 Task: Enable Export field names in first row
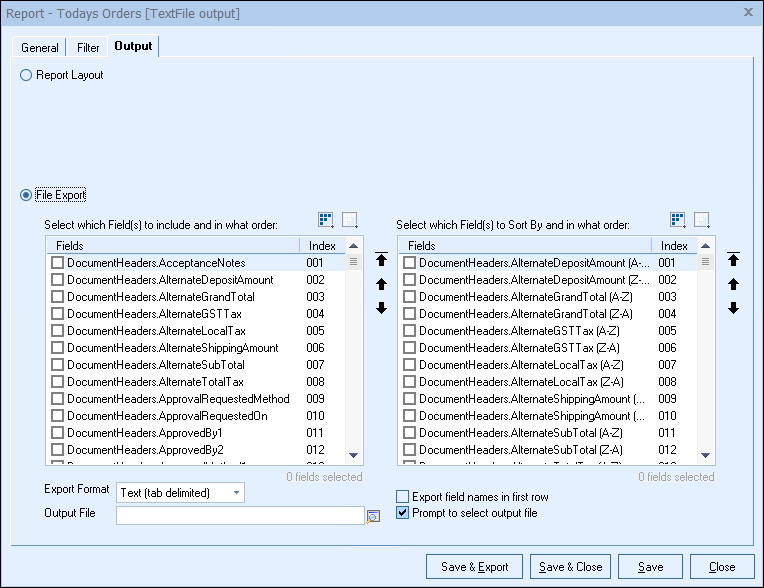point(403,497)
